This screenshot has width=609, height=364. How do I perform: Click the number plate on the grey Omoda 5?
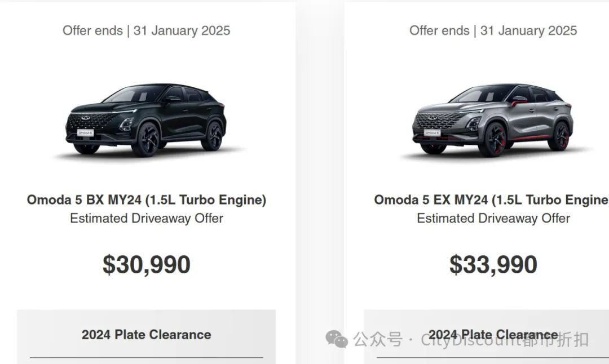[432, 133]
